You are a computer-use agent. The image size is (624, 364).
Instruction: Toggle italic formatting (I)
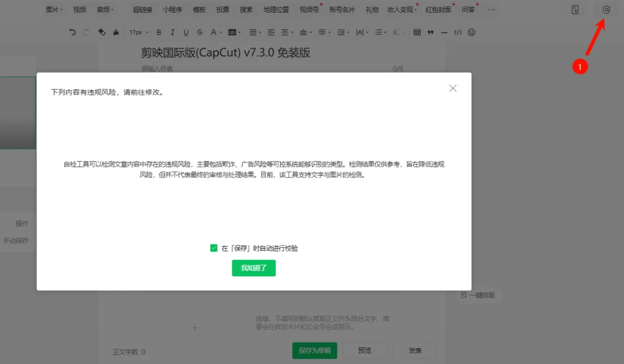pyautogui.click(x=172, y=32)
